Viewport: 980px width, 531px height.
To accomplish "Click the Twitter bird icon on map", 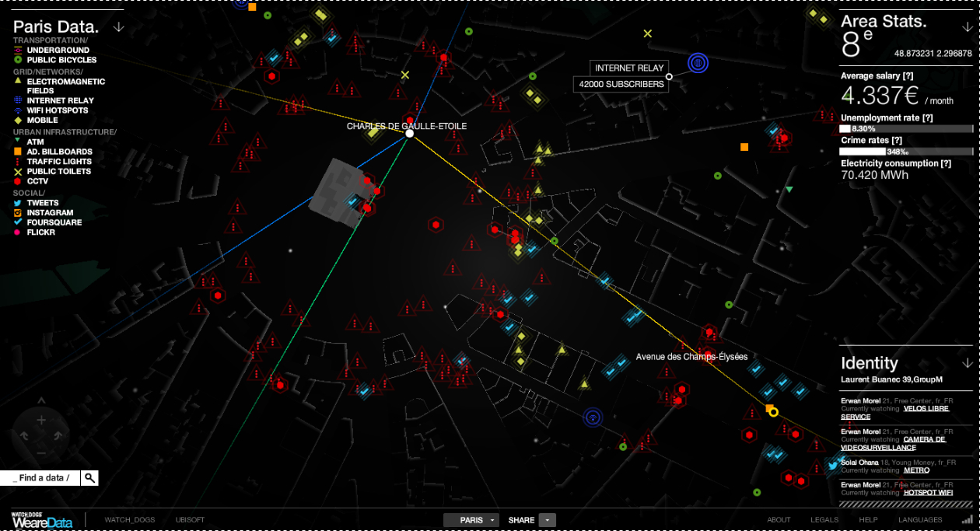I will coord(832,466).
